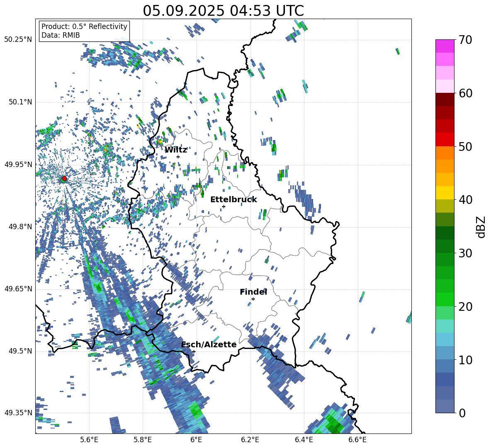This screenshot has width=491, height=448.
Task: Click the Data: RMIB text
Action: coord(61,35)
